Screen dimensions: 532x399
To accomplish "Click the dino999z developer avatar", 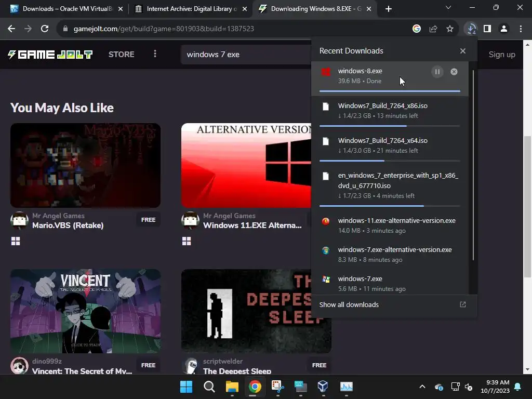I will [x=19, y=366].
